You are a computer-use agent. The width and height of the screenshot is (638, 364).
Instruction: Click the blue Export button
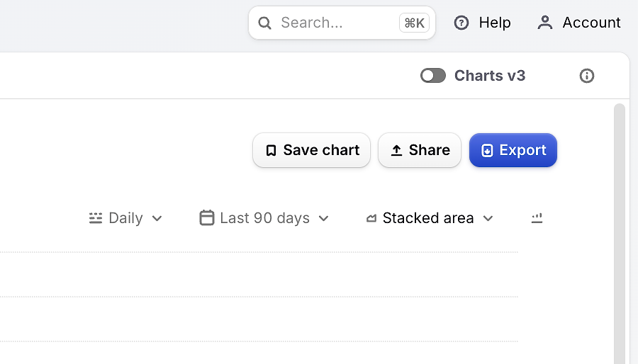point(513,150)
